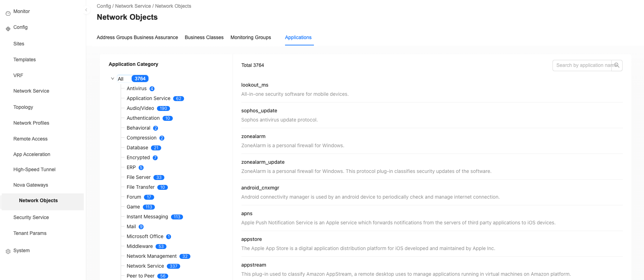Open Network Service in sidebar
Image resolution: width=644 pixels, height=280 pixels.
click(x=31, y=91)
